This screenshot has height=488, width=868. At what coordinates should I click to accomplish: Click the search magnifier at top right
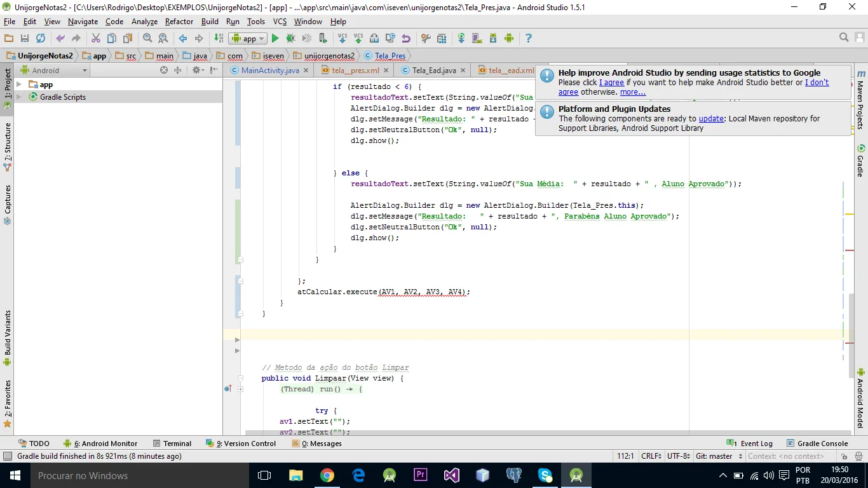(x=843, y=38)
